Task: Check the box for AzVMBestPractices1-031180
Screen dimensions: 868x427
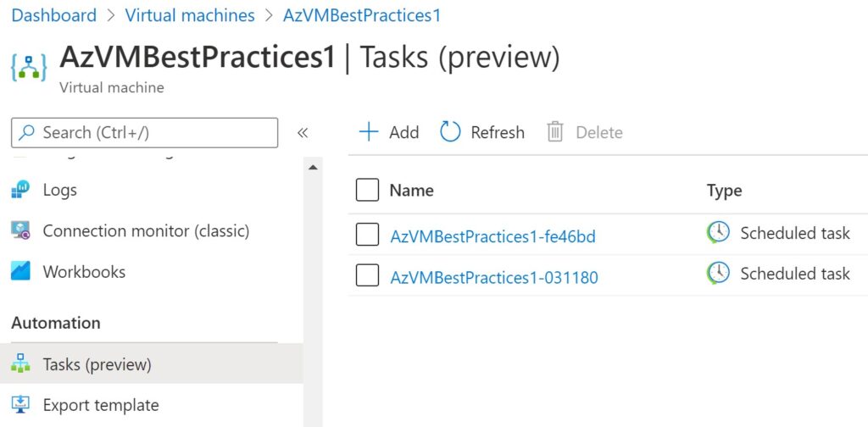Action: [x=368, y=274]
